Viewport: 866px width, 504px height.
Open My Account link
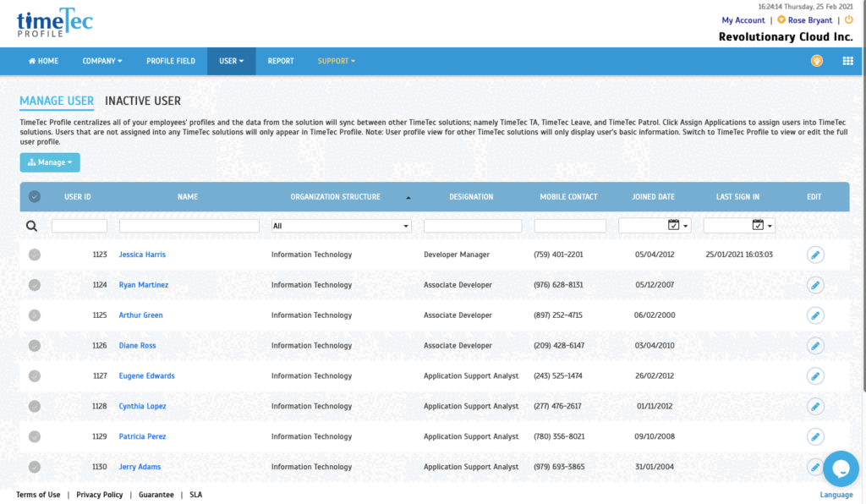click(743, 19)
